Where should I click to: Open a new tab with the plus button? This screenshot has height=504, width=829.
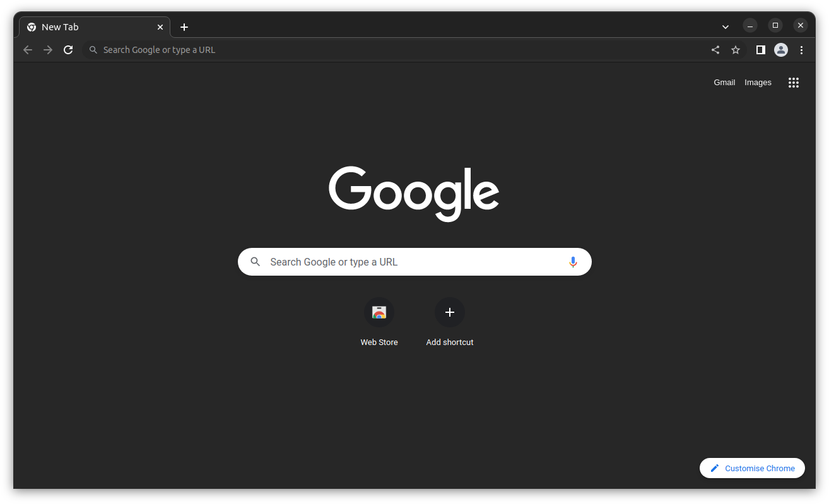(x=184, y=27)
